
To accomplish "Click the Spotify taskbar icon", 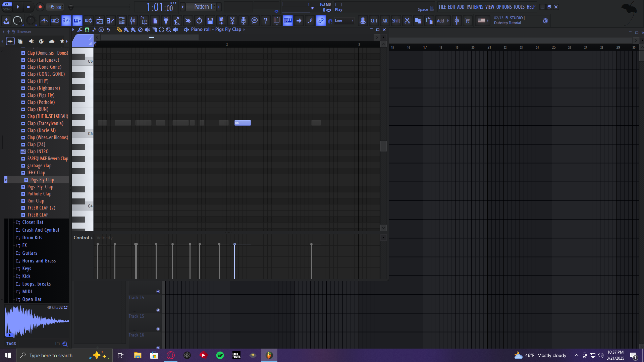I will [x=220, y=355].
